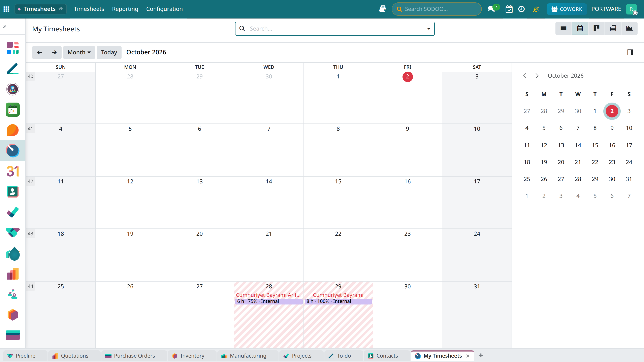644x362 pixels.
Task: Open the Timesheets menu
Action: pyautogui.click(x=89, y=9)
